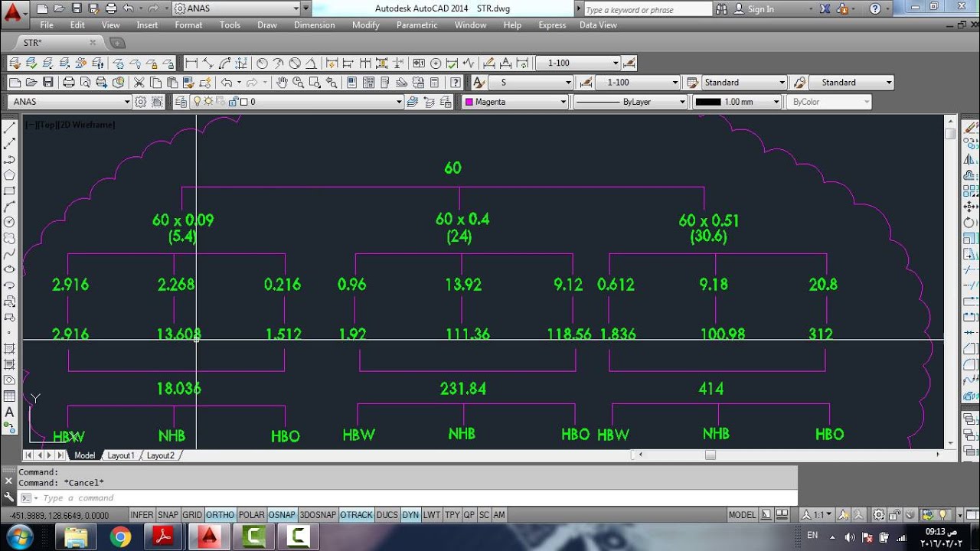980x551 pixels.
Task: Click the black lineweight swatch
Action: pos(708,102)
